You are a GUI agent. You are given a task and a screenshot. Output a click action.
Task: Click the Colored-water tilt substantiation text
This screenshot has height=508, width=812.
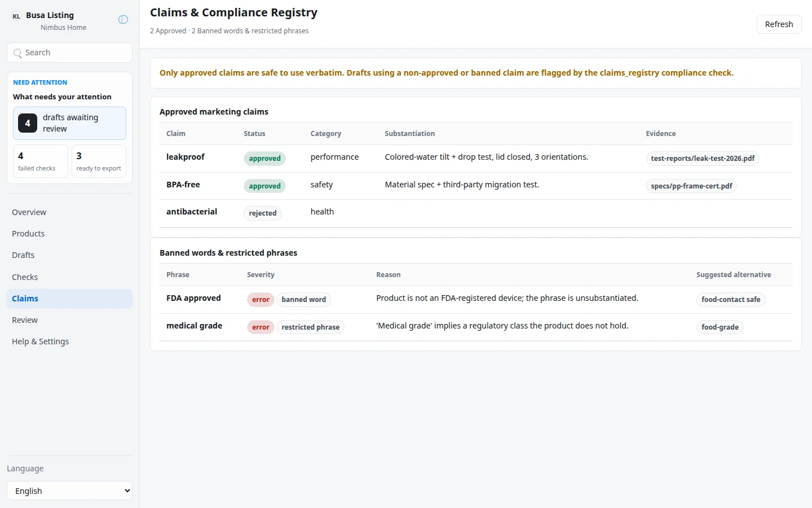pos(486,157)
